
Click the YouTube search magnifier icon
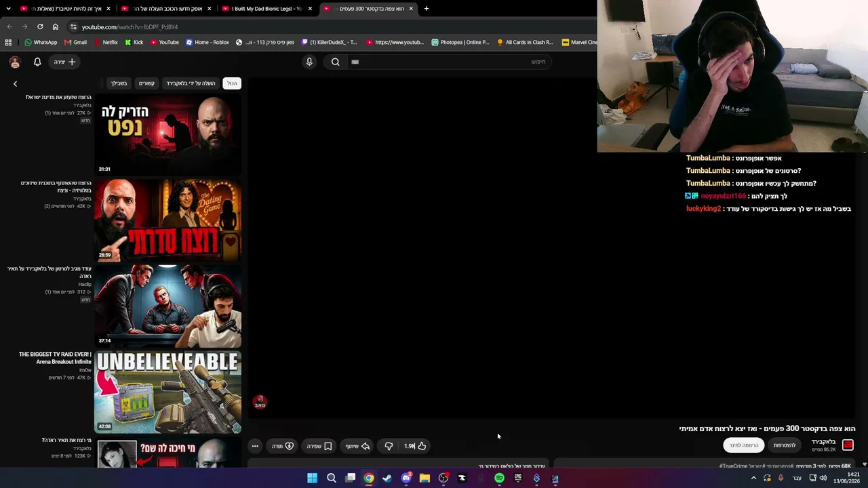335,62
